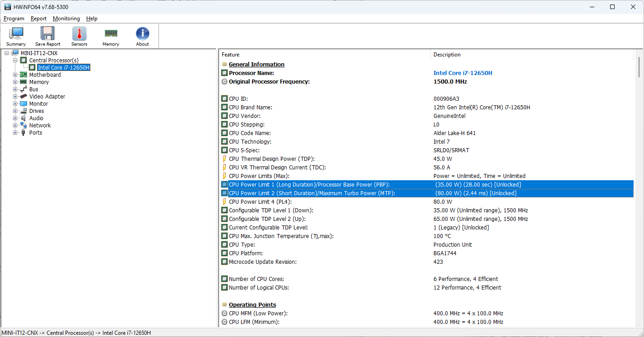Viewport: 644px width, 337px height.
Task: Click the Ports plug icon
Action: tap(23, 133)
